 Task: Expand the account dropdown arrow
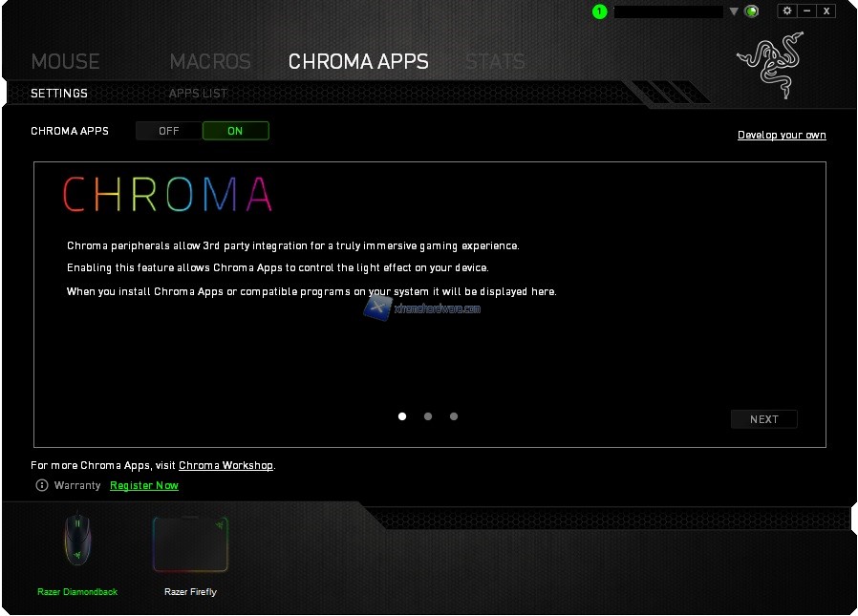pyautogui.click(x=734, y=11)
